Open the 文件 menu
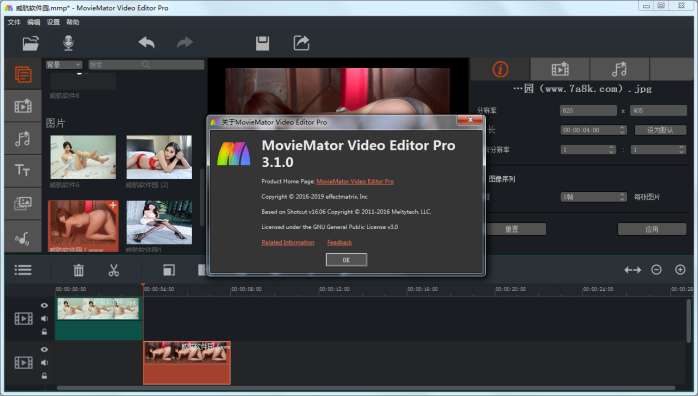 (14, 22)
